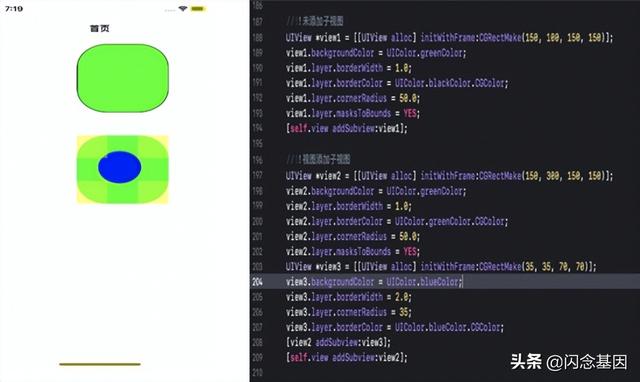Click view2.backgroundColor greenColor line

point(376,191)
